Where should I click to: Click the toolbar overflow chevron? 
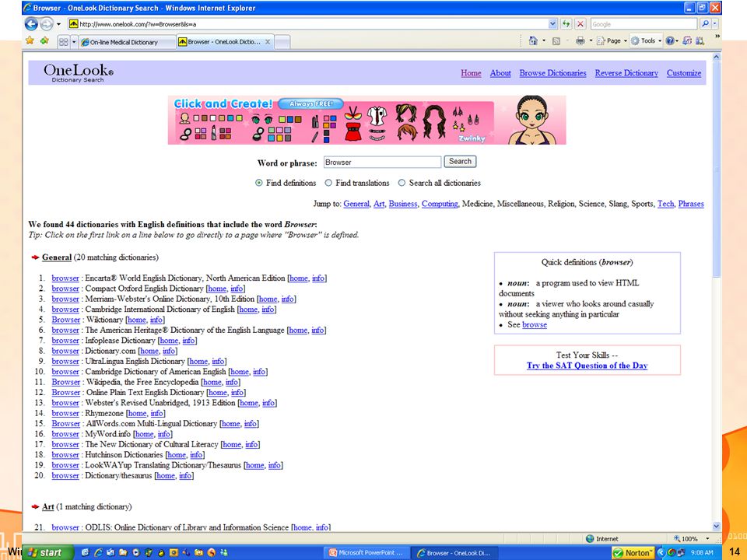tap(717, 37)
